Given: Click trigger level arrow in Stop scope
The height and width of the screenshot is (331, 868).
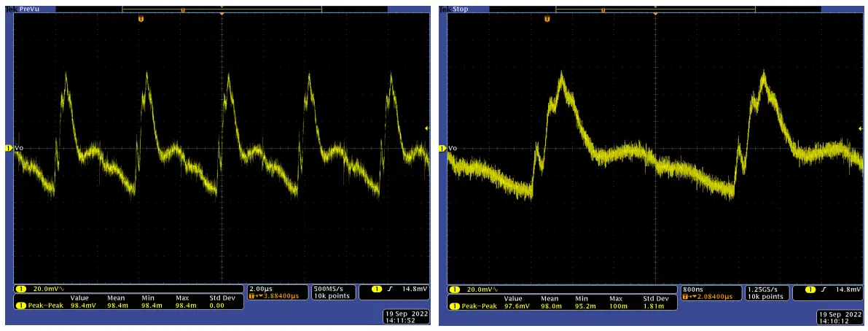Looking at the screenshot, I should pyautogui.click(x=861, y=128).
